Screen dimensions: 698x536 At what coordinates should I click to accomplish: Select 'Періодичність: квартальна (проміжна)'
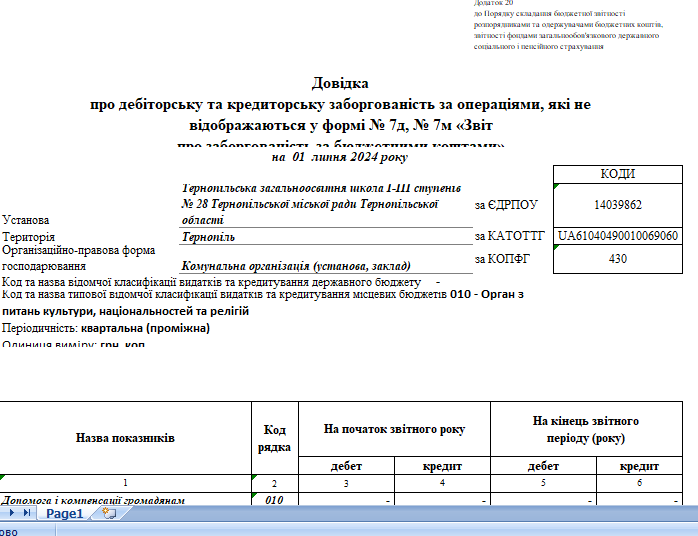pyautogui.click(x=106, y=329)
